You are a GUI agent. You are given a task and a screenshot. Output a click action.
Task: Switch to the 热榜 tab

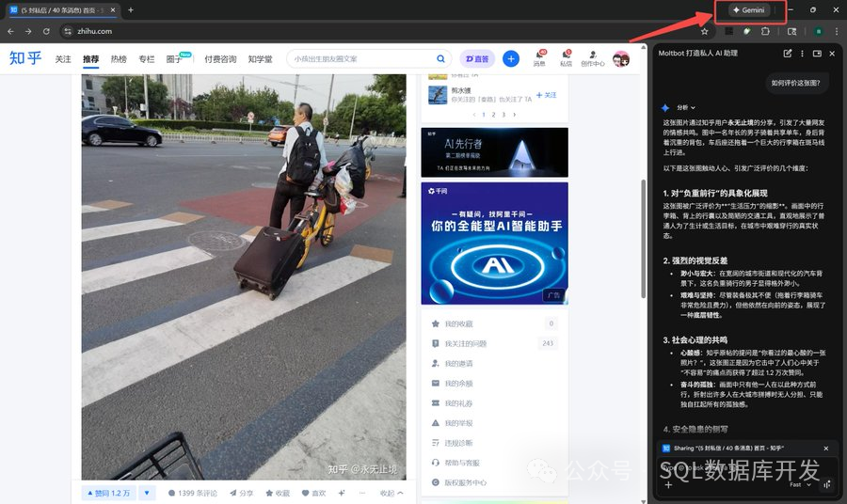119,58
